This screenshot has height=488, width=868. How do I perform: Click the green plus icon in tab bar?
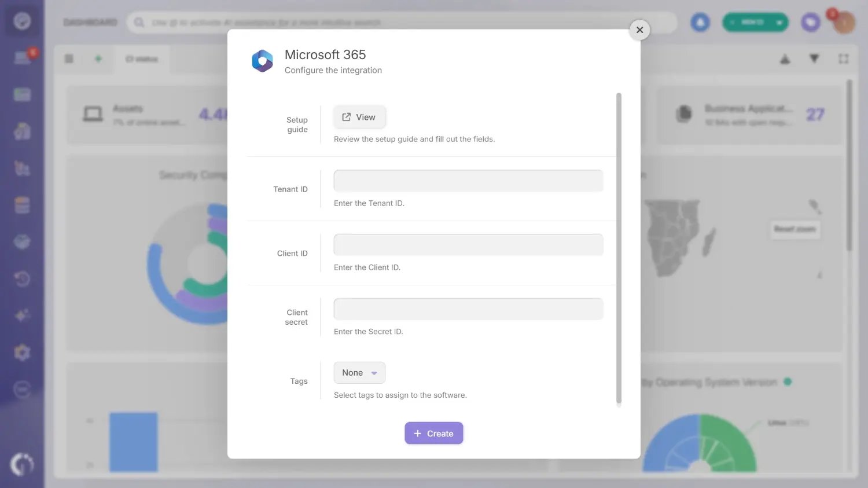[x=98, y=59]
